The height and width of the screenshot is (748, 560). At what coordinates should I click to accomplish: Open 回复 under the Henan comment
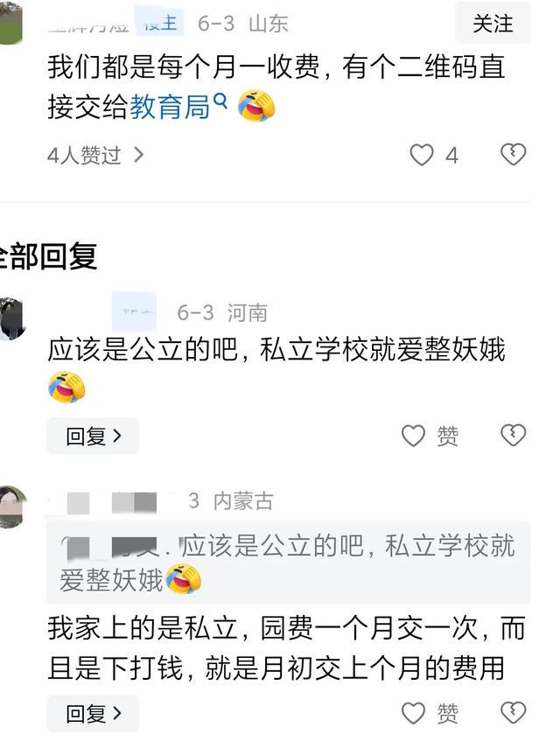point(93,436)
